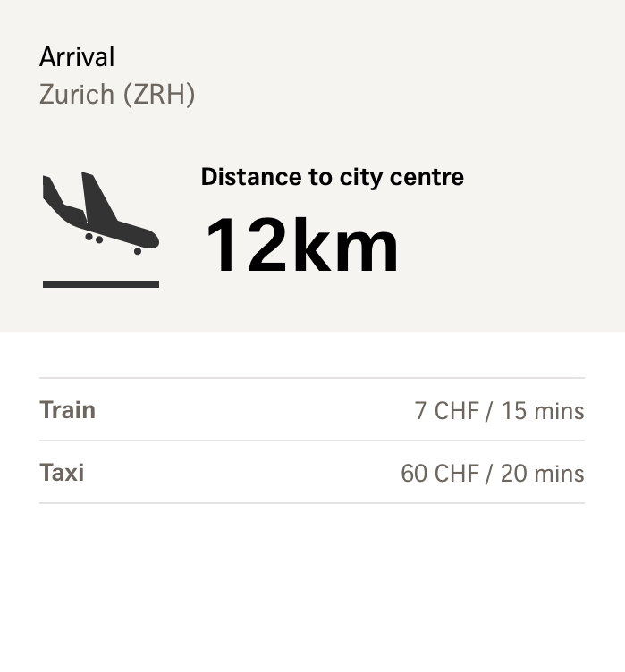625x672 pixels.
Task: Click the "Zurich" city name
Action: (77, 94)
